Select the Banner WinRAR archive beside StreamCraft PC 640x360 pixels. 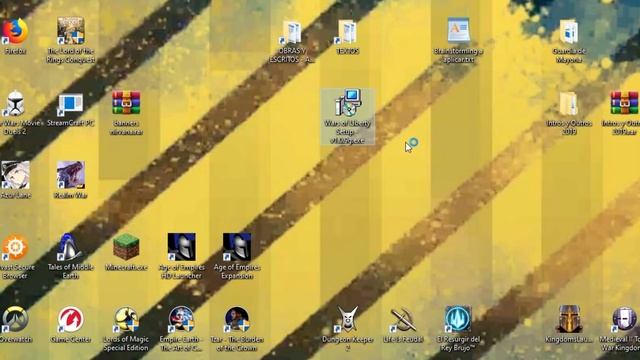[126, 103]
